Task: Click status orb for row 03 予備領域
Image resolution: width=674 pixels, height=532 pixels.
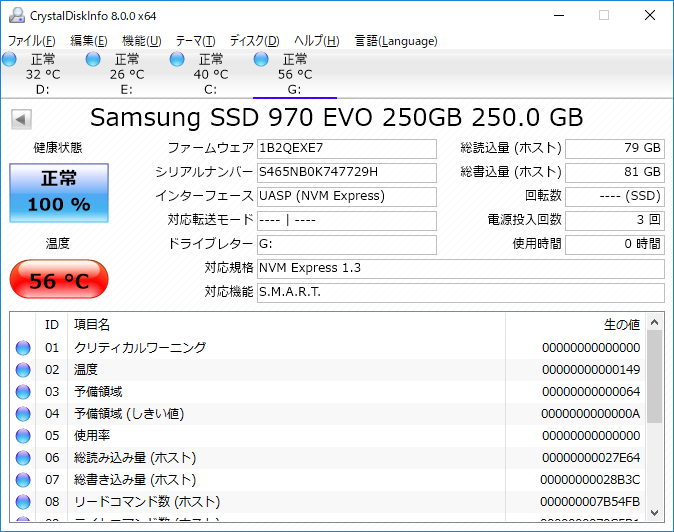Action: [x=23, y=391]
